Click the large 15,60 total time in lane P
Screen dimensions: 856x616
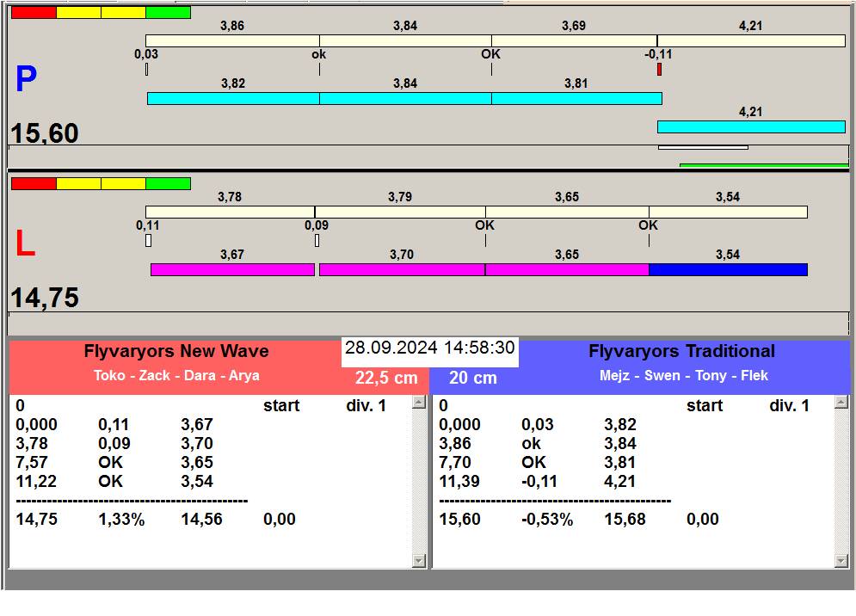coord(45,133)
